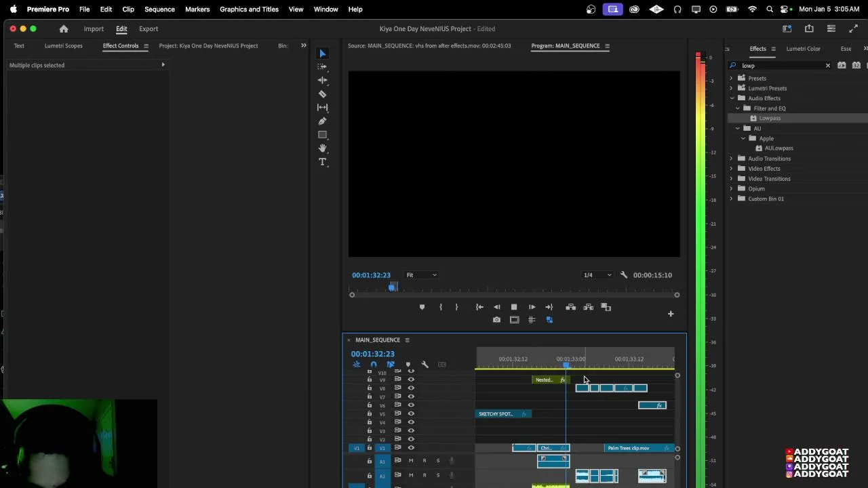868x488 pixels.
Task: Open the Graphics and Titles menu
Action: tap(249, 9)
